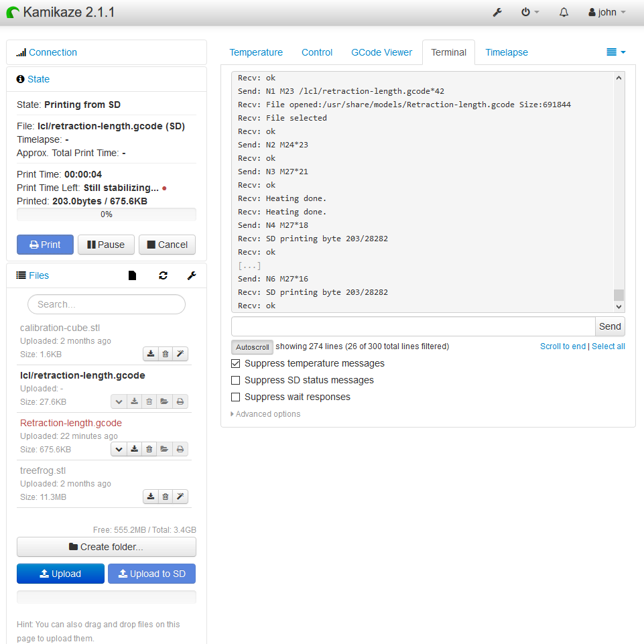The height and width of the screenshot is (644, 644).
Task: Click trash icon for Retraction-length.gcode (red)
Action: click(149, 449)
